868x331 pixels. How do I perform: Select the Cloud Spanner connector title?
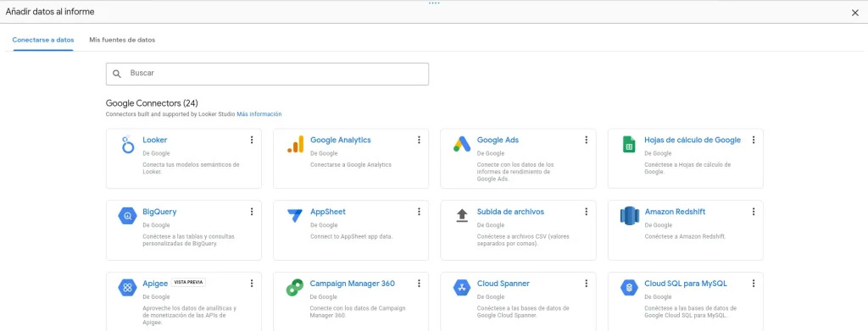pos(504,284)
